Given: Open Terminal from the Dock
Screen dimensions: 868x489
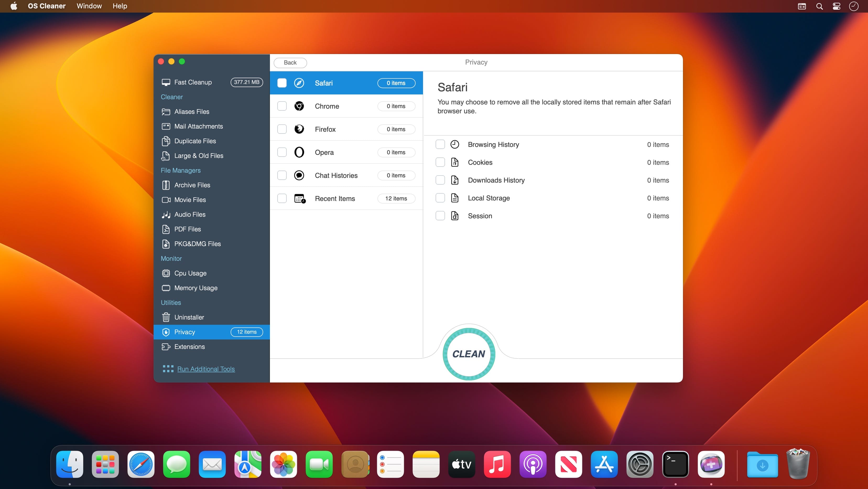Looking at the screenshot, I should click(675, 464).
